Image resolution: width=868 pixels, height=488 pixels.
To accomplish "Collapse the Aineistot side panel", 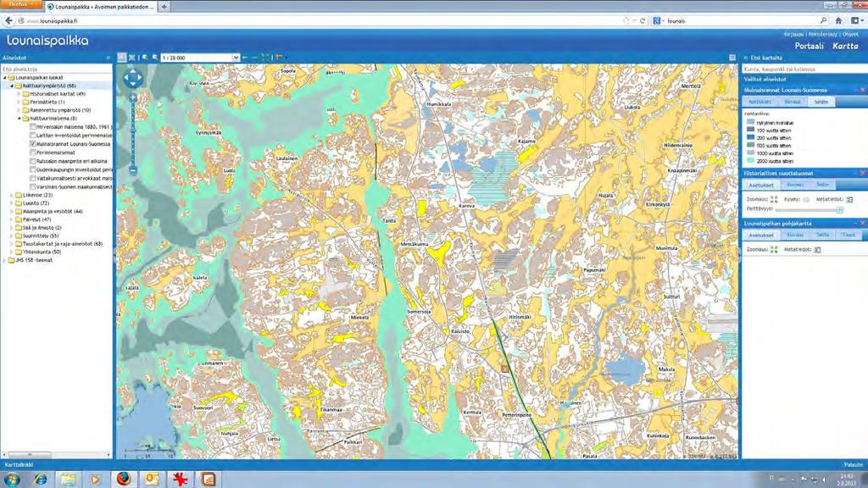I will [x=108, y=58].
